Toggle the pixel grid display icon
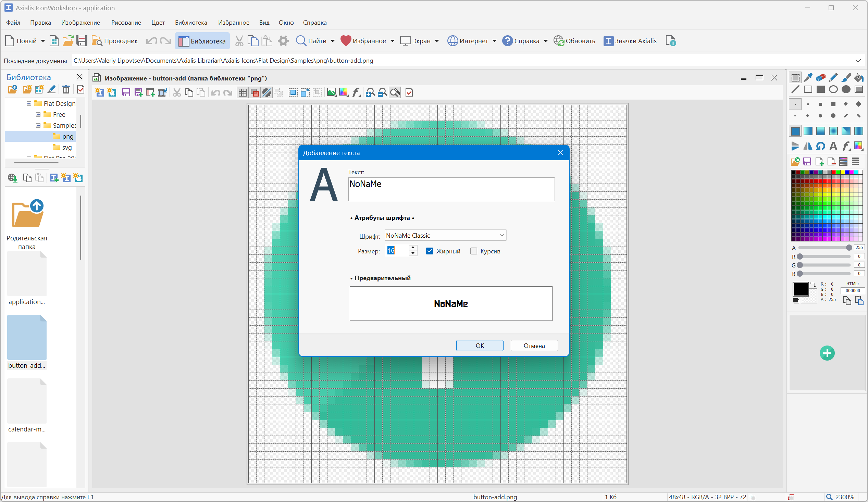868x502 pixels. click(x=243, y=92)
